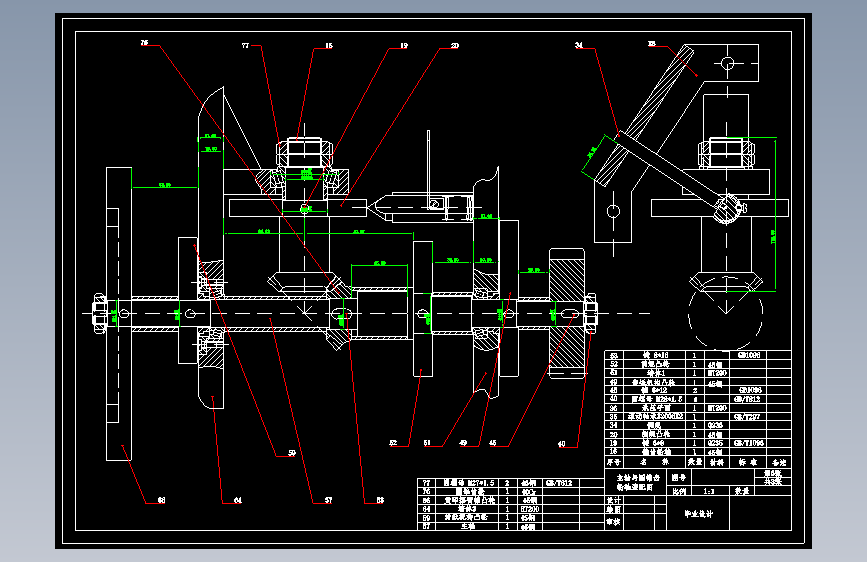
Task: Click the Q235 material cell in row 34
Action: tap(715, 425)
